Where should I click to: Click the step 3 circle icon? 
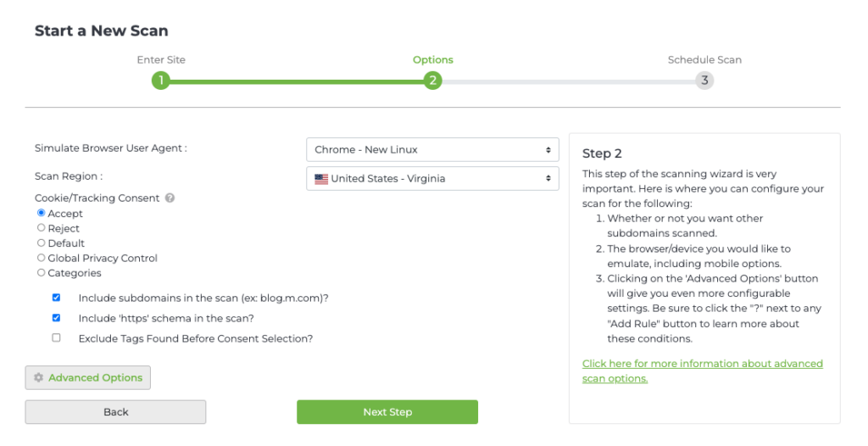click(704, 81)
